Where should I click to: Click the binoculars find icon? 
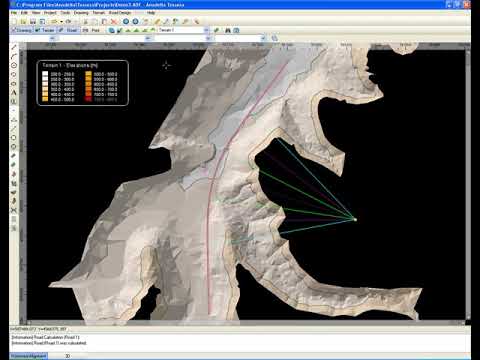228,30
